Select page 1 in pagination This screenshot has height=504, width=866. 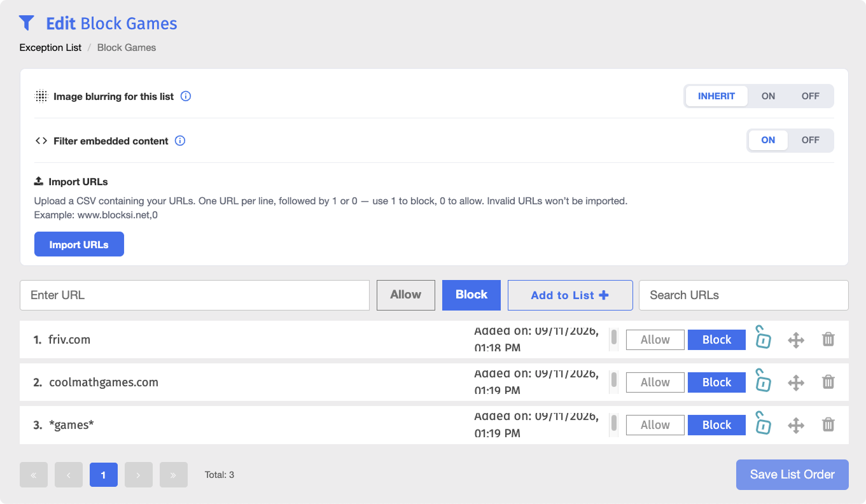104,475
